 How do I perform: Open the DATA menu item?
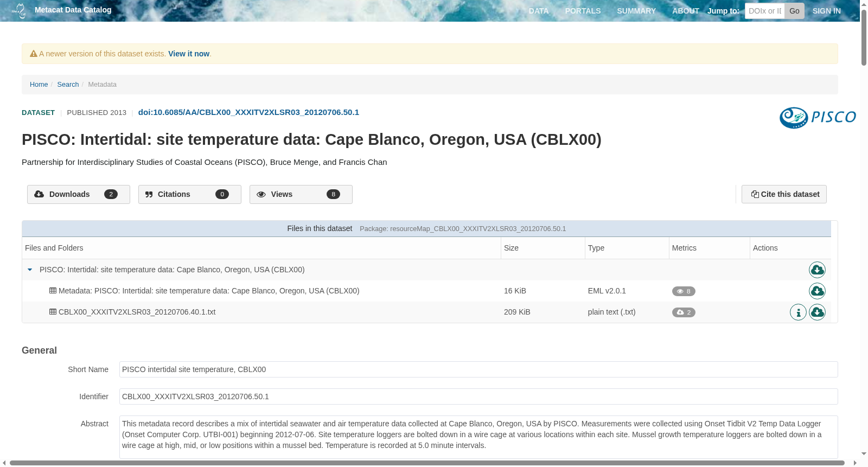539,11
